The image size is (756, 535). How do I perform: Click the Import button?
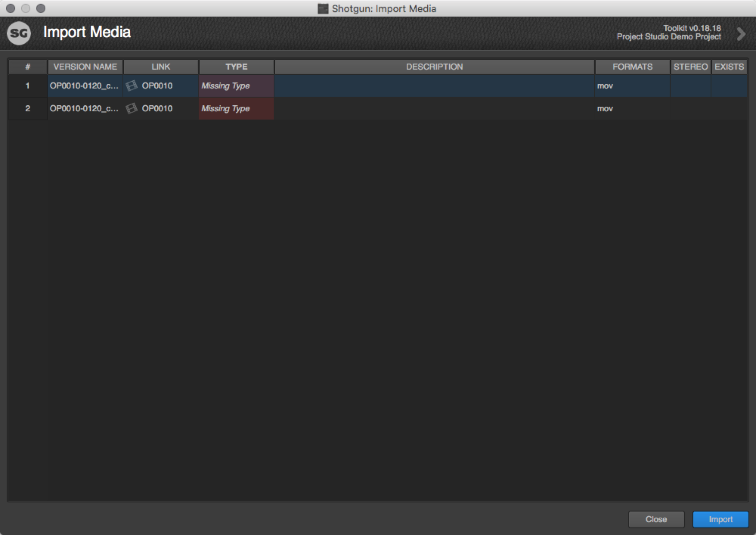click(x=720, y=519)
